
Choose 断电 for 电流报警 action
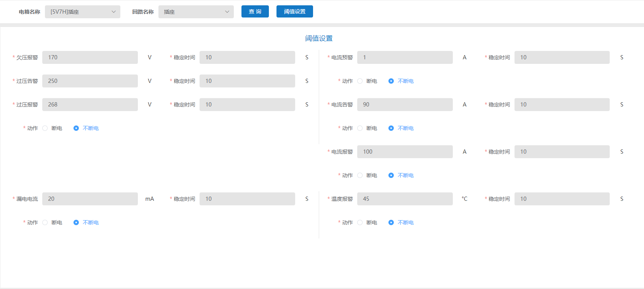click(x=360, y=175)
